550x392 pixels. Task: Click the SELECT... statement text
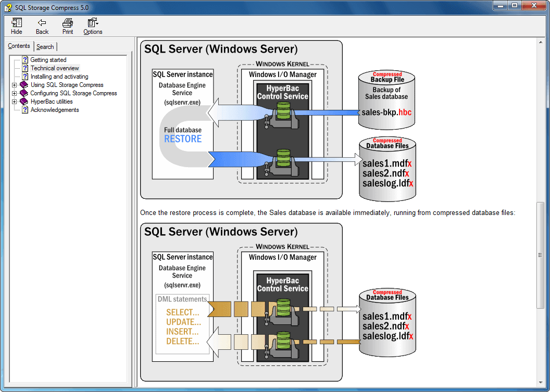click(x=182, y=312)
